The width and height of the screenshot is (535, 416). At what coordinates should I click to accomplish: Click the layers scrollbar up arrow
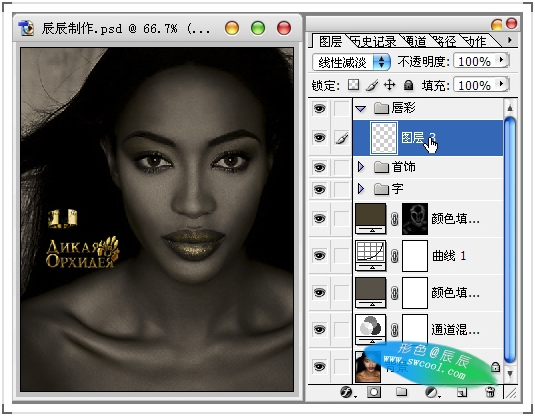click(x=510, y=108)
